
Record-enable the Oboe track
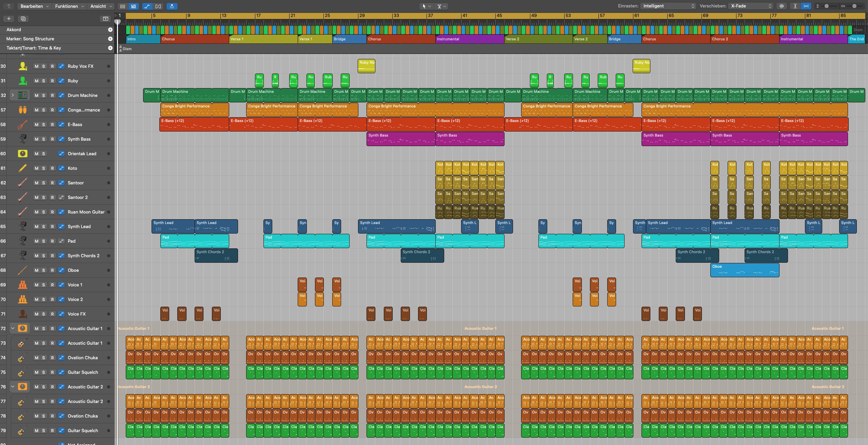coord(52,270)
